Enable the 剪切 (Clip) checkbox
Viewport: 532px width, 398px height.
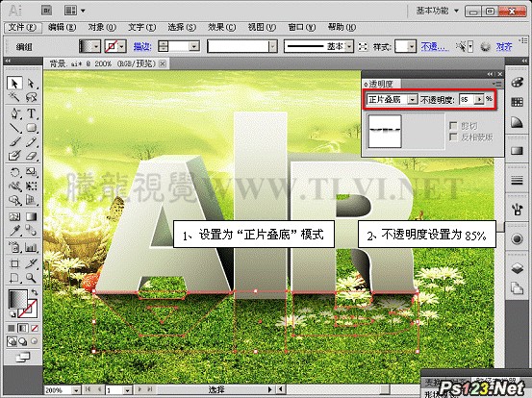point(453,126)
